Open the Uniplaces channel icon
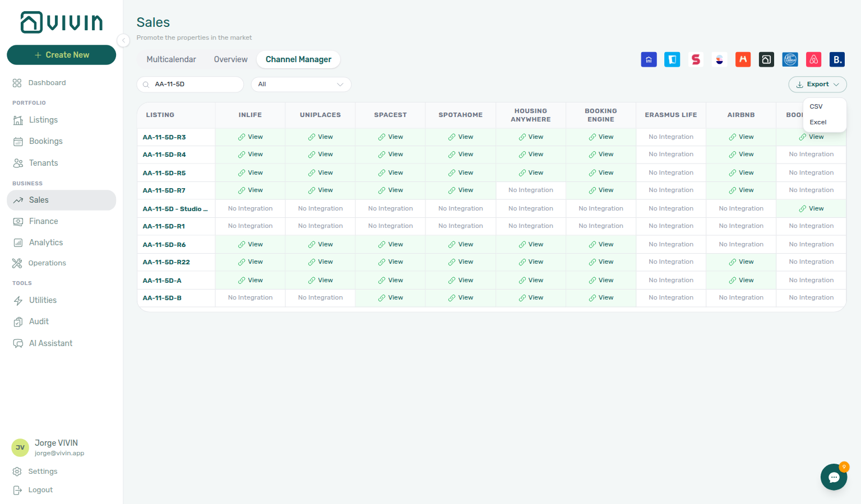The image size is (861, 504). click(x=672, y=59)
